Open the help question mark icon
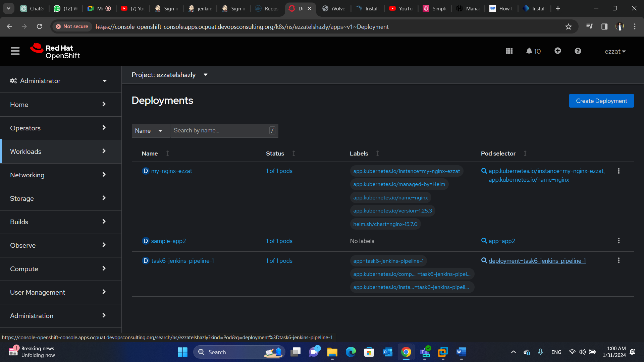The image size is (644, 362). 578,51
